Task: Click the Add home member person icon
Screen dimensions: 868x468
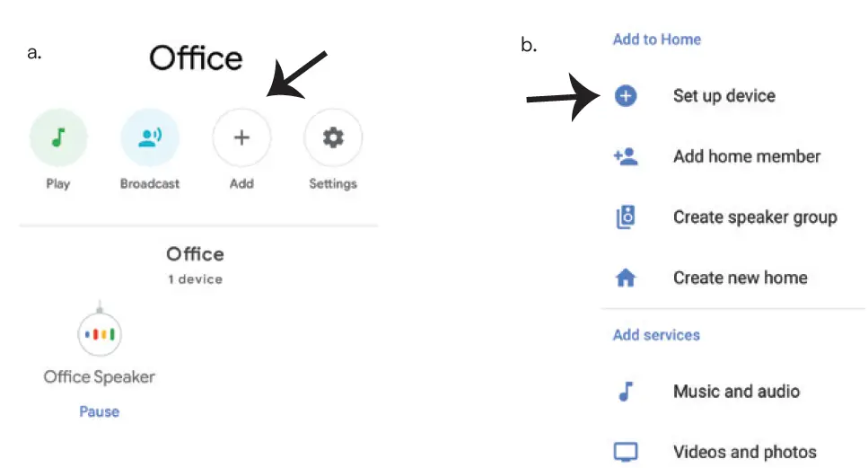Action: (626, 156)
